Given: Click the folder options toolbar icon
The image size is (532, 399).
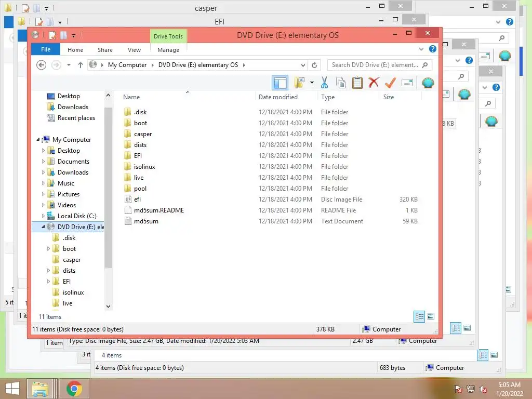Looking at the screenshot, I should click(x=299, y=83).
